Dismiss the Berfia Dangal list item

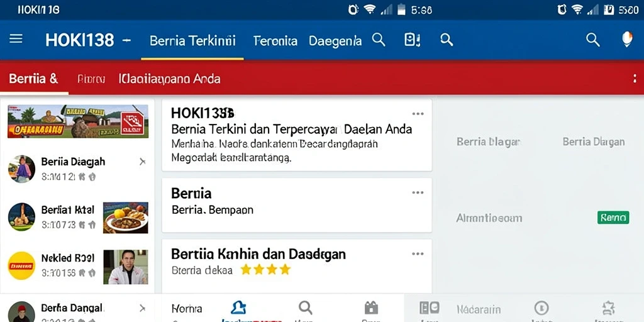point(143,308)
